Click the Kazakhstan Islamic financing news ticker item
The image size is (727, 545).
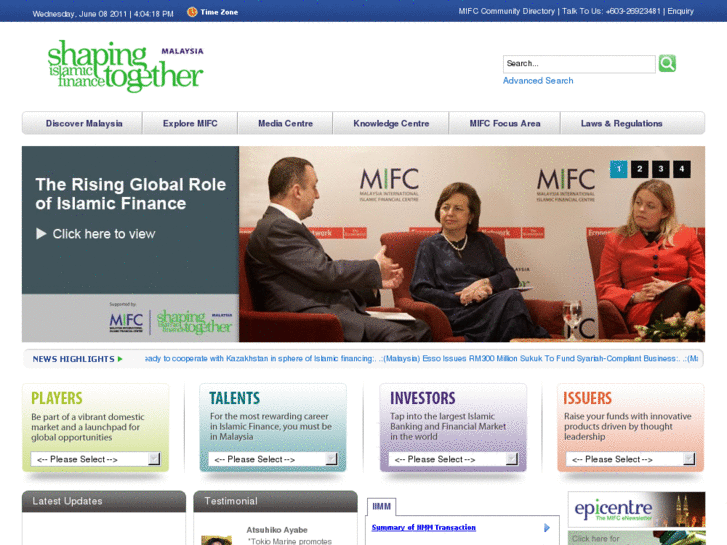click(x=260, y=359)
